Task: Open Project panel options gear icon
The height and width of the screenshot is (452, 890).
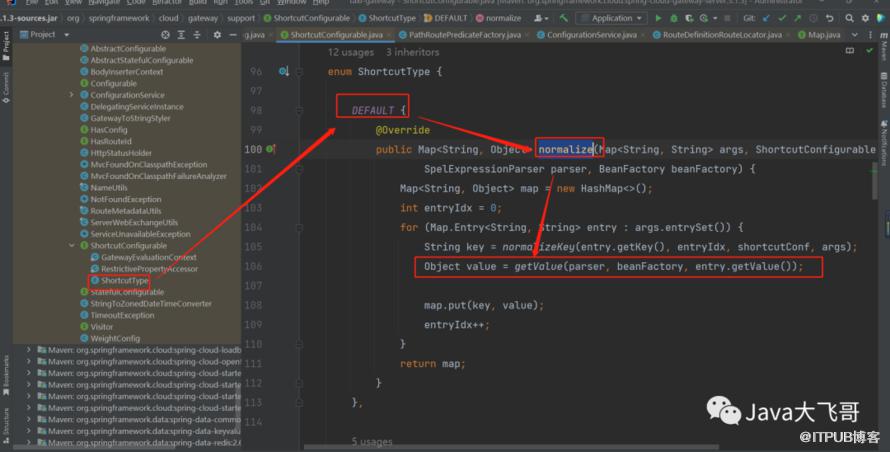Action: pyautogui.click(x=218, y=35)
